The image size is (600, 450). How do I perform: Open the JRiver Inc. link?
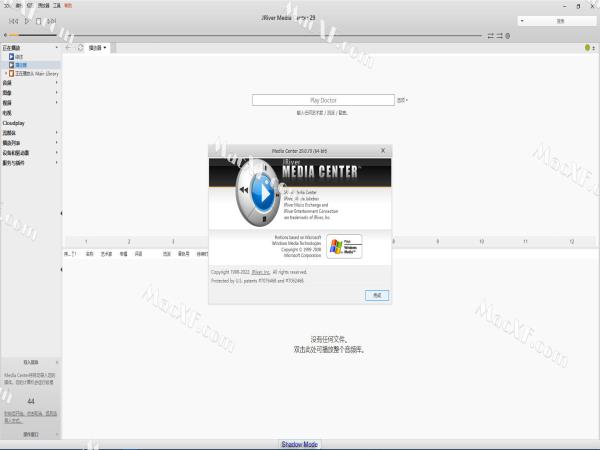click(261, 272)
